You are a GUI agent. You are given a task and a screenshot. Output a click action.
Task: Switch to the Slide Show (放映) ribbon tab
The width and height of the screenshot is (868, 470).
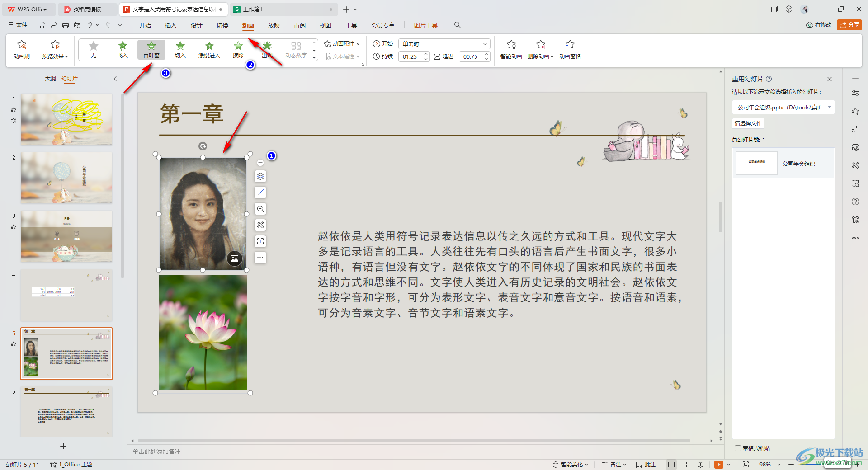[x=274, y=25]
